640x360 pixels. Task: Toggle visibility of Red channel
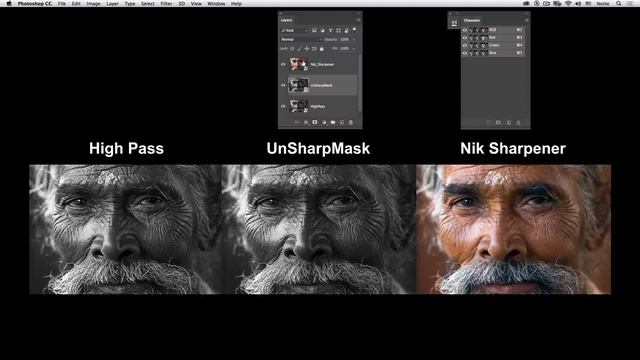click(x=464, y=38)
